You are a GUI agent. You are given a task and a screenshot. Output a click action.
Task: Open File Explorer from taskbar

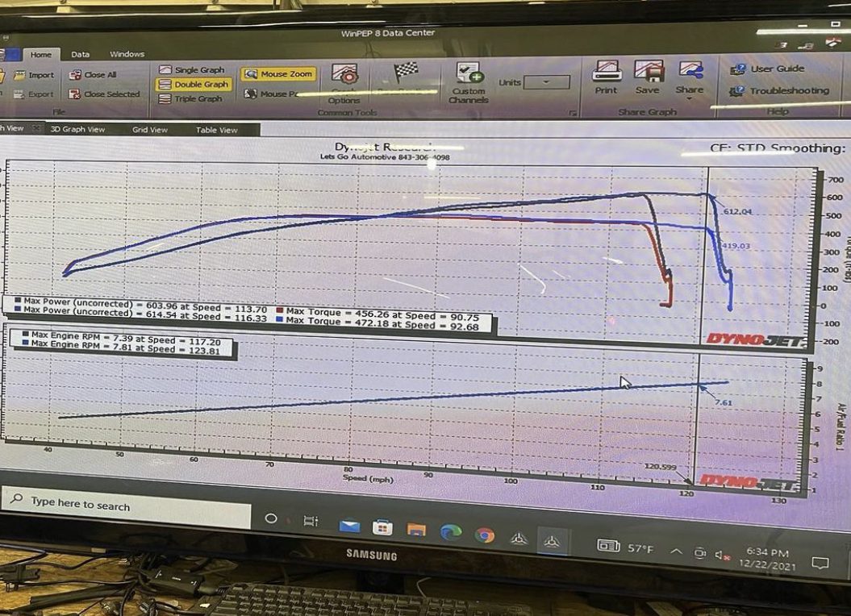(x=416, y=531)
